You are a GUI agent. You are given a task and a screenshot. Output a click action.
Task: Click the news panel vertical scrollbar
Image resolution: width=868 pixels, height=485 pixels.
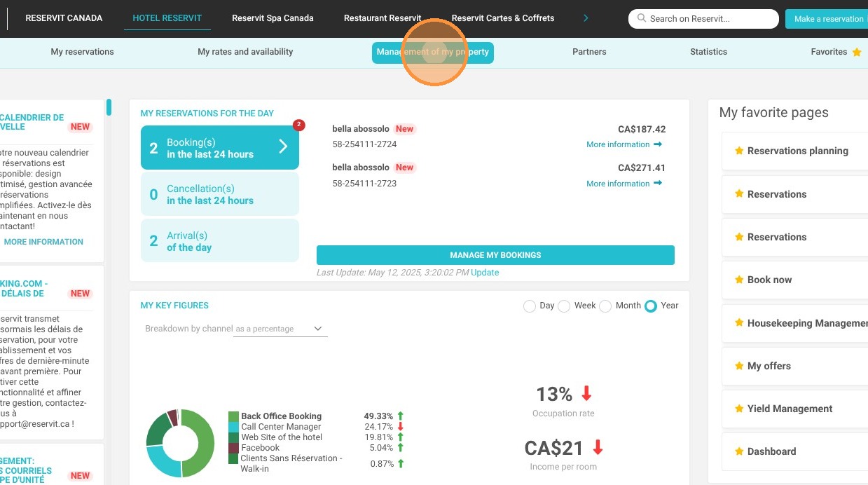(x=109, y=107)
